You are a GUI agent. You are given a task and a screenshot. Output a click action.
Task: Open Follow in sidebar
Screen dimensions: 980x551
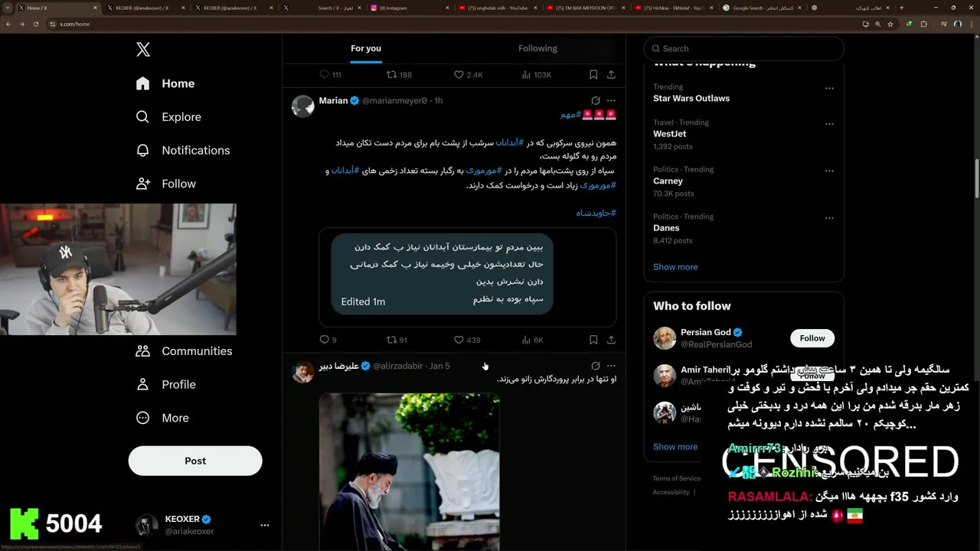tap(166, 184)
